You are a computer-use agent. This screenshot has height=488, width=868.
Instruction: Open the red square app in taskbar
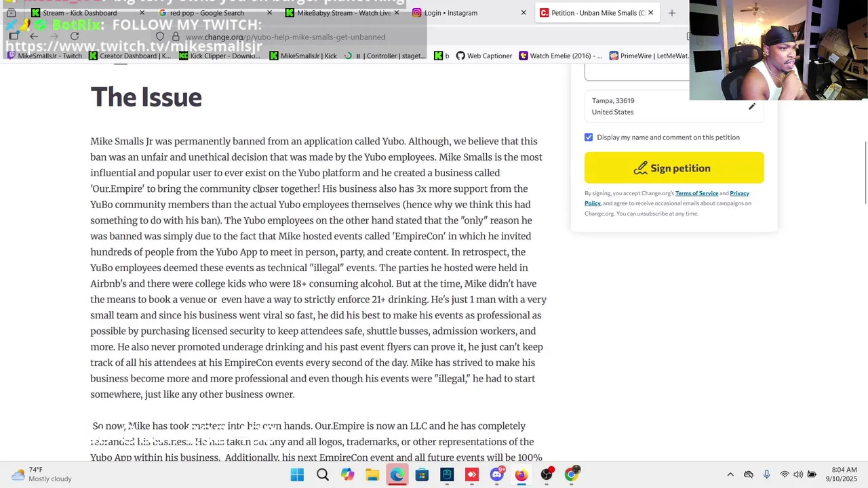tap(471, 474)
